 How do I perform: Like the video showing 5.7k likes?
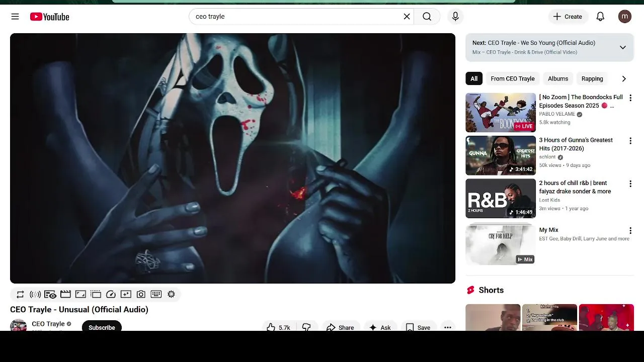coord(279,327)
